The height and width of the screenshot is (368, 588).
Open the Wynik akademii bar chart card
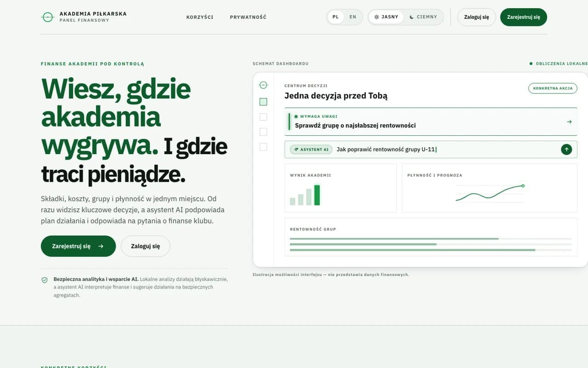click(340, 188)
